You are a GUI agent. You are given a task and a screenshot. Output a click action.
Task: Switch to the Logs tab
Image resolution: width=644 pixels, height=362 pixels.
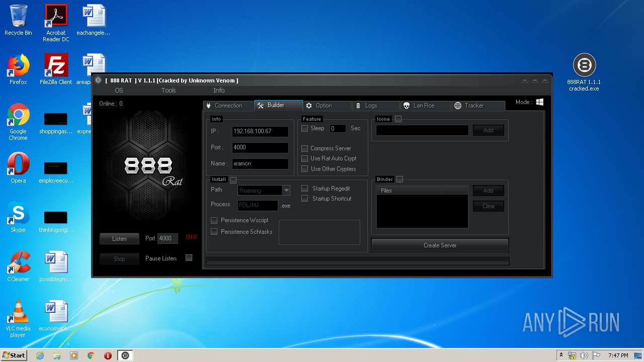pyautogui.click(x=376, y=106)
